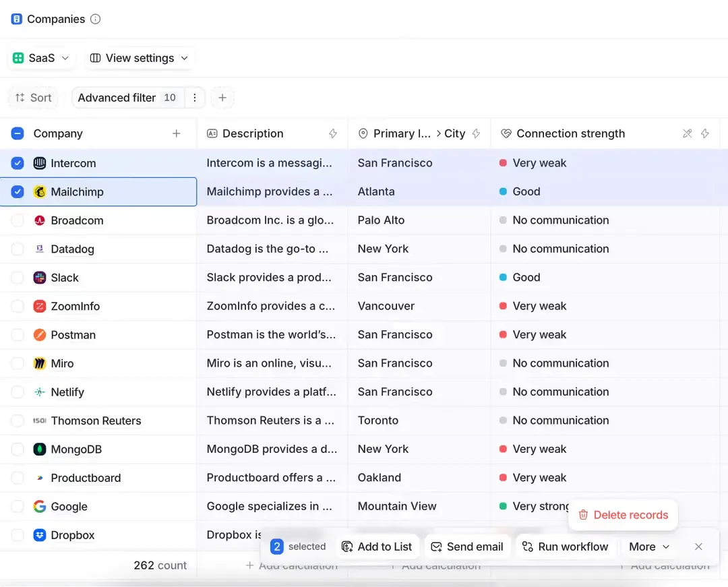This screenshot has height=587, width=728.
Task: Click Broadcom's No communication cell
Action: (605, 220)
